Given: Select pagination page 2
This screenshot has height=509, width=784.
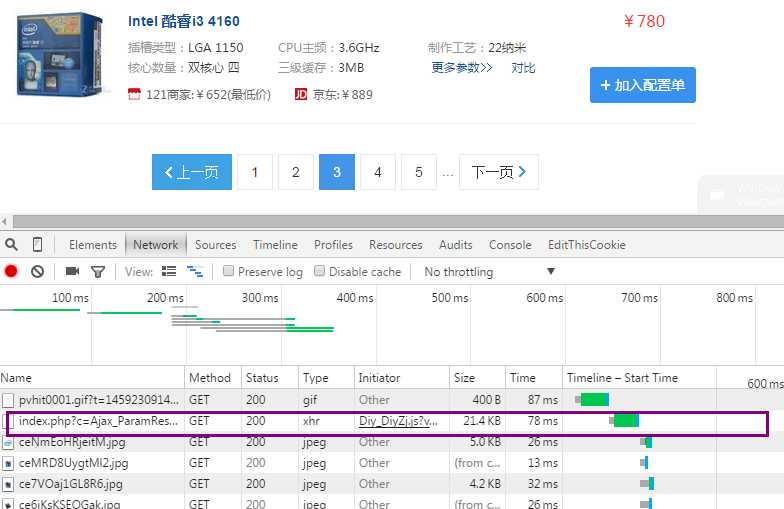Looking at the screenshot, I should coord(296,172).
